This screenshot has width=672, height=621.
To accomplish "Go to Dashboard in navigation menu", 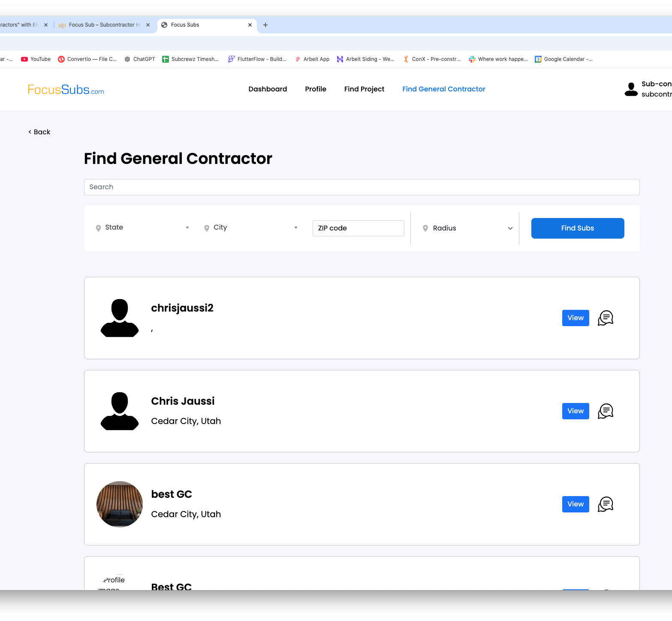I will (x=268, y=89).
